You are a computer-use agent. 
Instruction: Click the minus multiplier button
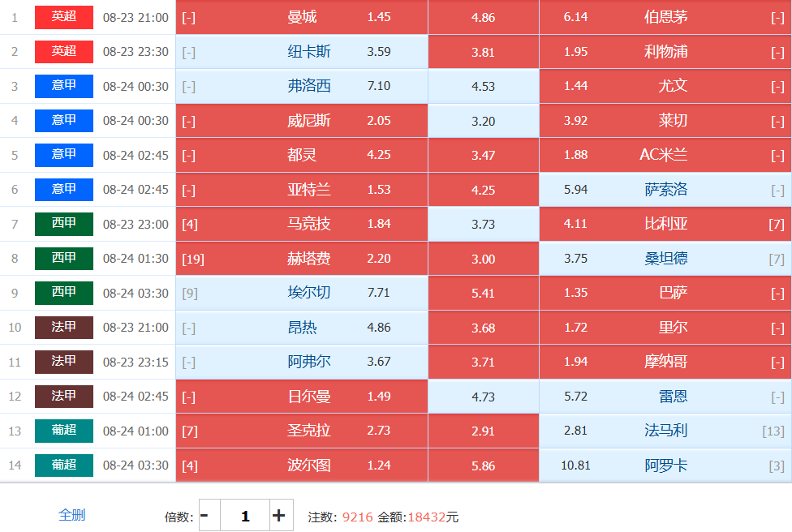click(209, 515)
